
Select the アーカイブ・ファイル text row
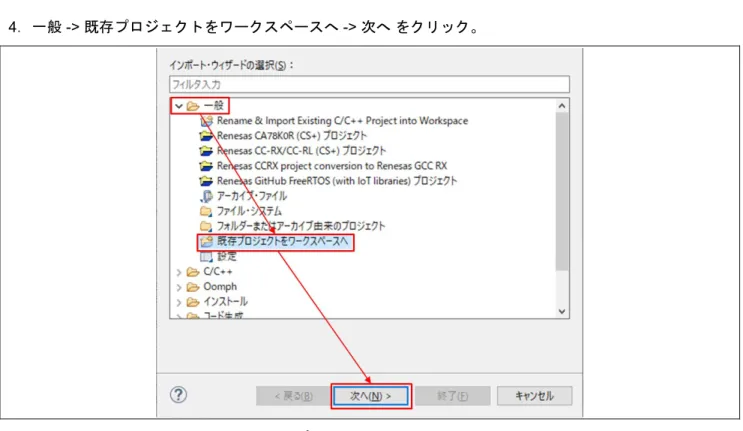coord(252,196)
